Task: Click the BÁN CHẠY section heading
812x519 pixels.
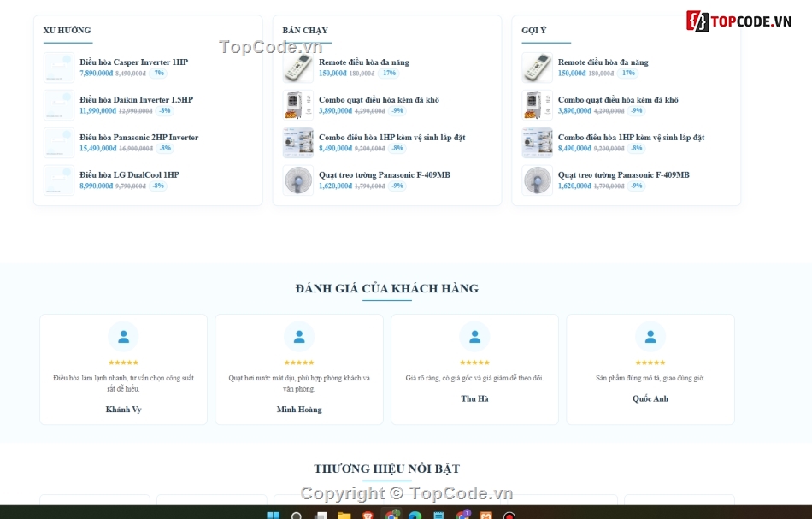Action: (305, 30)
